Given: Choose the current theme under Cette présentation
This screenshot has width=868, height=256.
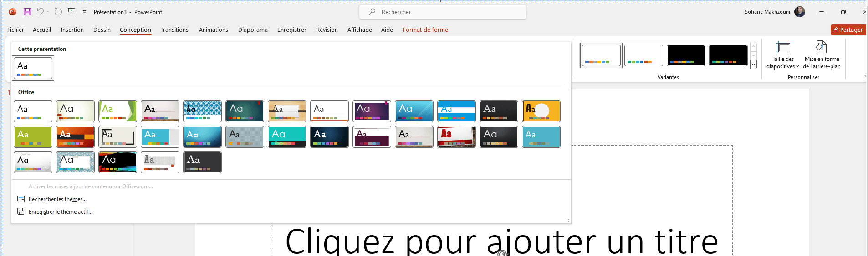Looking at the screenshot, I should [33, 68].
